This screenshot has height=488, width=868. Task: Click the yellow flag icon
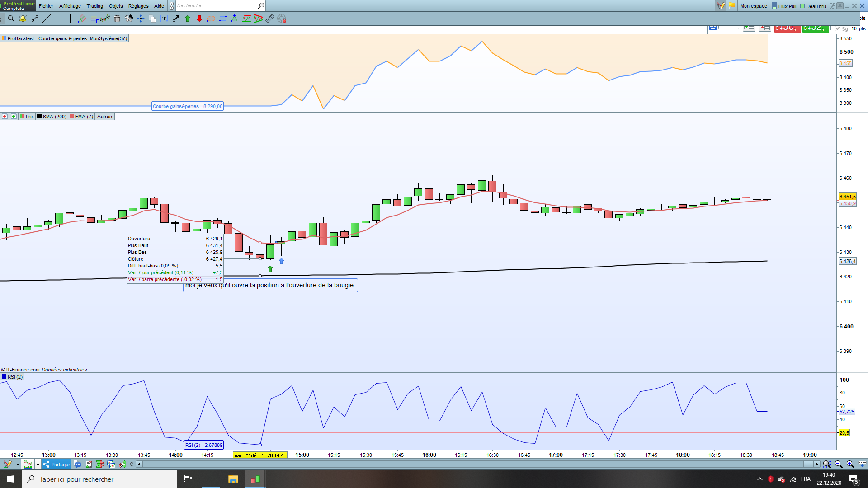click(x=731, y=6)
